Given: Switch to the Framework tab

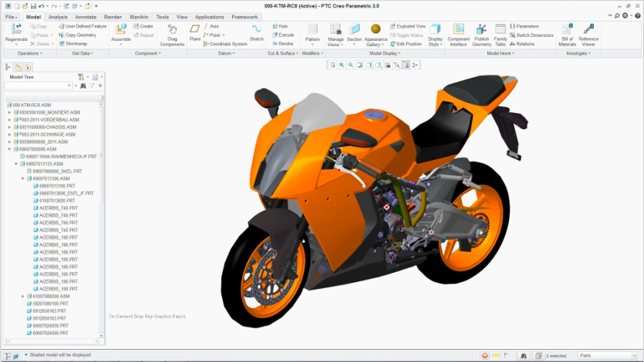Looking at the screenshot, I should coord(244,17).
